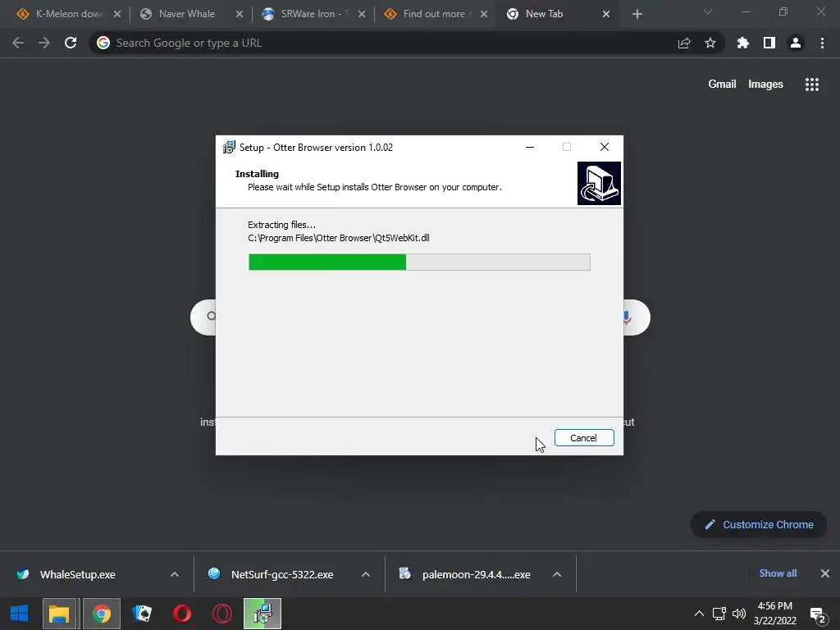Screen dimensions: 840x630
Task: Reload the page in Chrome
Action: (71, 43)
